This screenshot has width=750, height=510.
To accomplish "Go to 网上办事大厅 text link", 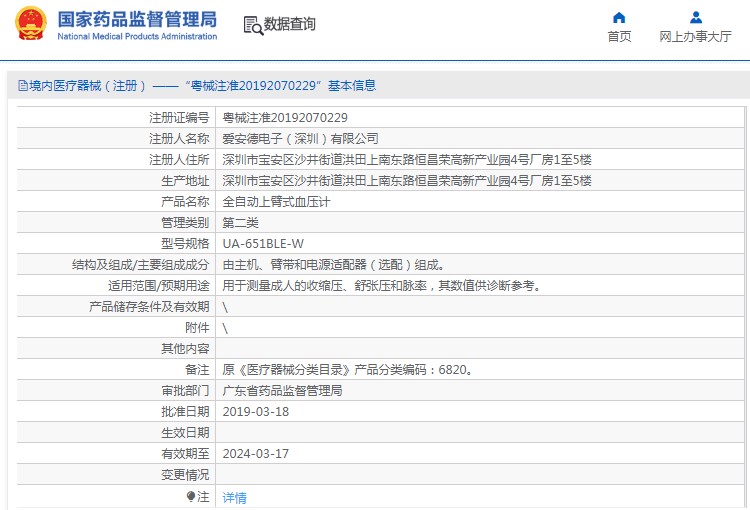I will (696, 37).
